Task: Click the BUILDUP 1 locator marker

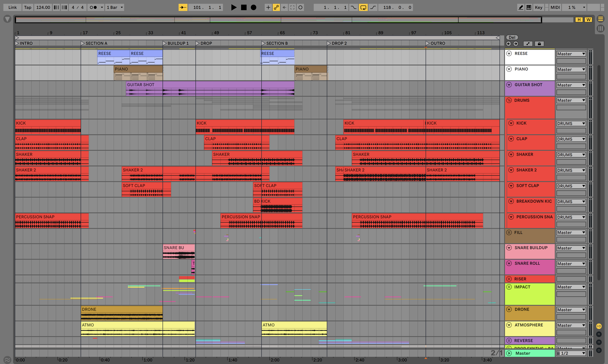Action: click(x=165, y=43)
